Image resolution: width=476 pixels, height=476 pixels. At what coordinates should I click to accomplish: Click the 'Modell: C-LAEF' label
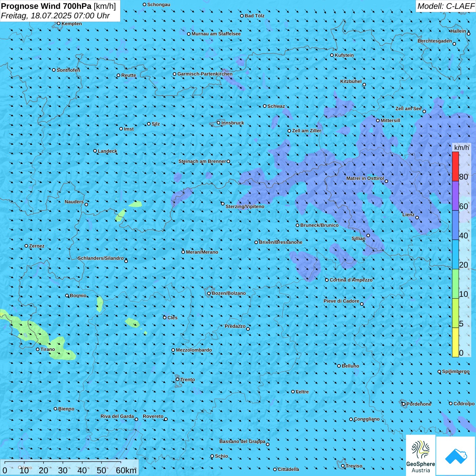(x=446, y=6)
